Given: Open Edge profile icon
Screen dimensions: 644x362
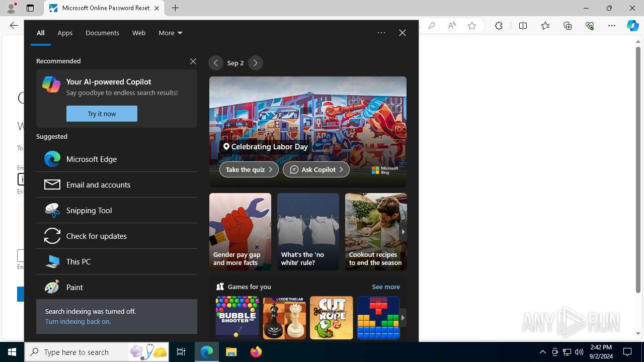Looking at the screenshot, I should [11, 8].
